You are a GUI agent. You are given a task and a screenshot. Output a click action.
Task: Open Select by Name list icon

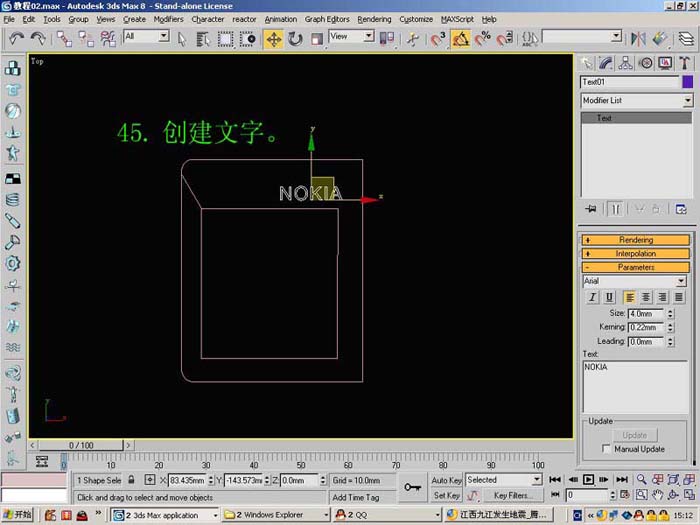203,39
